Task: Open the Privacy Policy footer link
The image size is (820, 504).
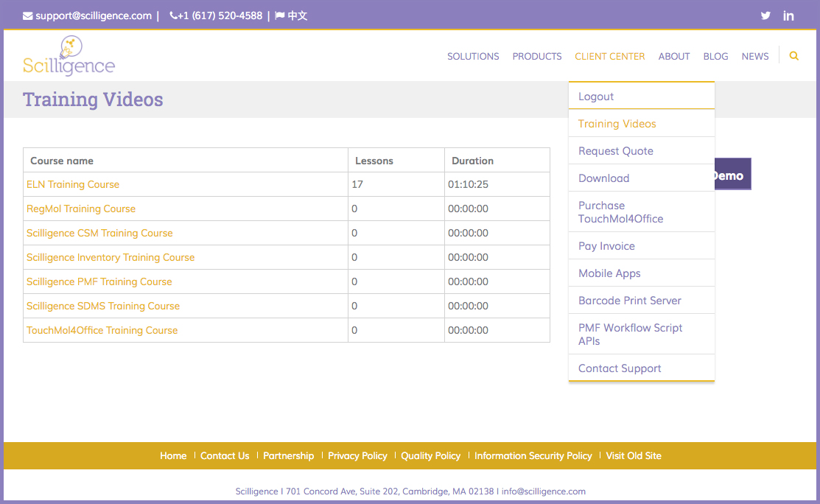Action: point(357,456)
